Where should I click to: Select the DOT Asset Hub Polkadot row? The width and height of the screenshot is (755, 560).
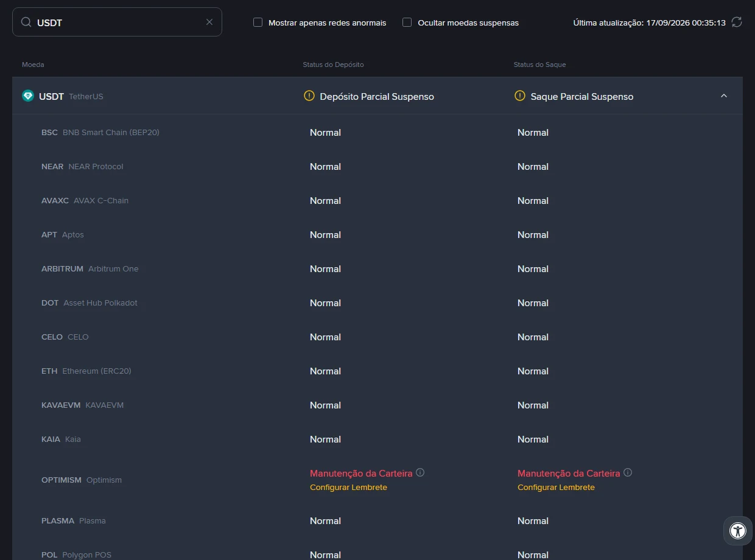tap(377, 303)
